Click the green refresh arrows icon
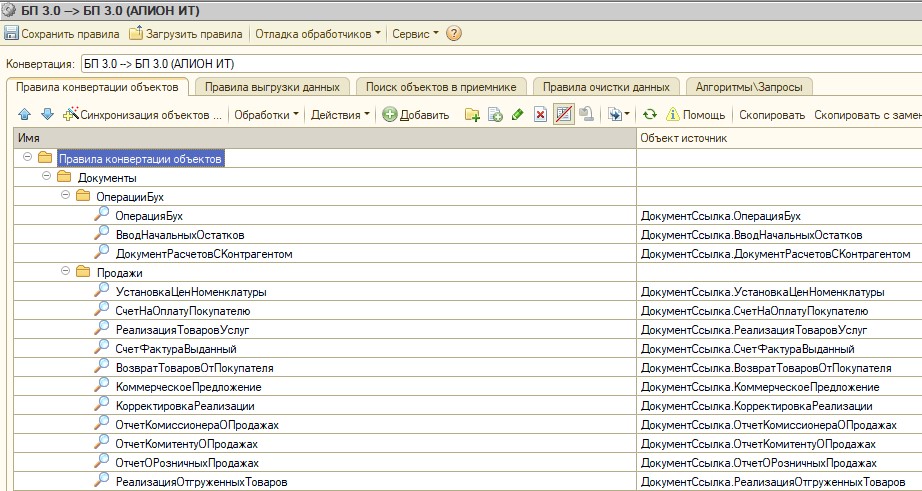The width and height of the screenshot is (922, 491). click(649, 115)
